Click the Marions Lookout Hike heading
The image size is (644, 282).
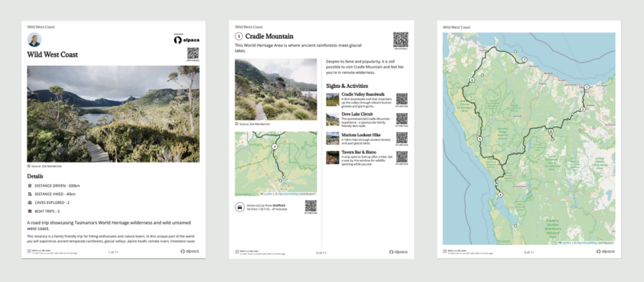pos(361,134)
